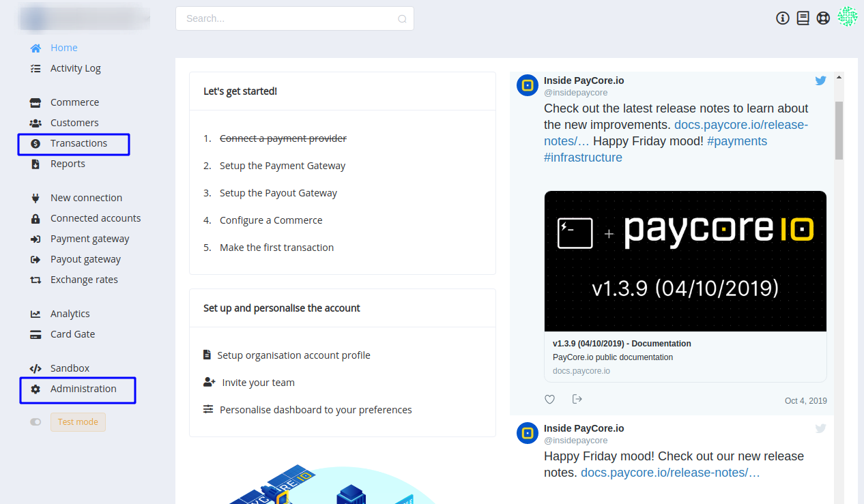Click the Payout gateway sign-out arrow icon
This screenshot has width=864, height=504.
pos(35,260)
